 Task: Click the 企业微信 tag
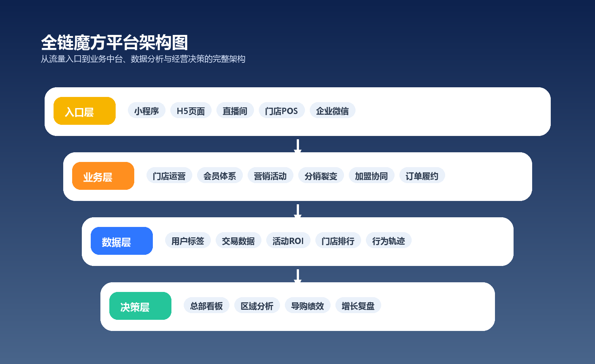pos(332,111)
